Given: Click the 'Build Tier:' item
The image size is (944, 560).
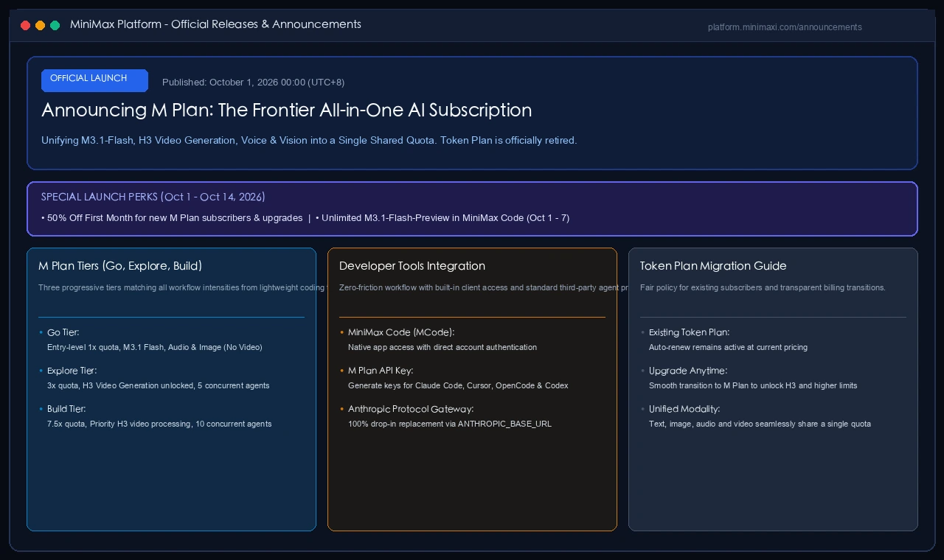Looking at the screenshot, I should (66, 409).
